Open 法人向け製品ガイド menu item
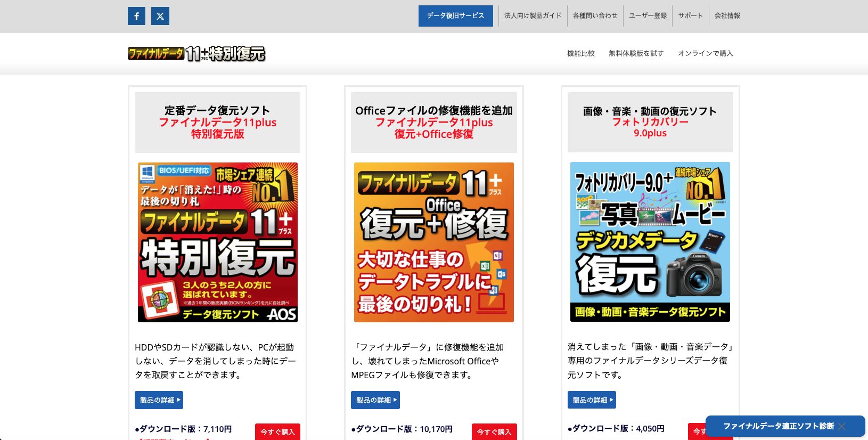868x440 pixels. tap(533, 16)
